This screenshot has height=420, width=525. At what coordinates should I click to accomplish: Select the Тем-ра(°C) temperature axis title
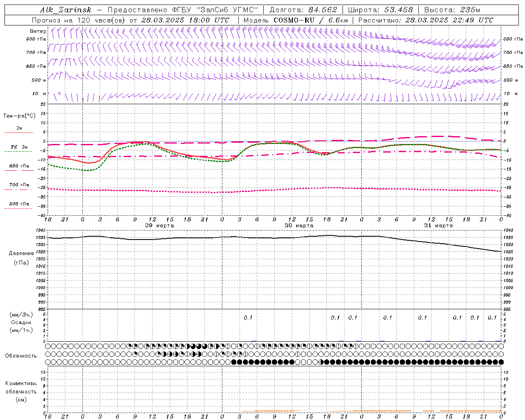point(19,116)
